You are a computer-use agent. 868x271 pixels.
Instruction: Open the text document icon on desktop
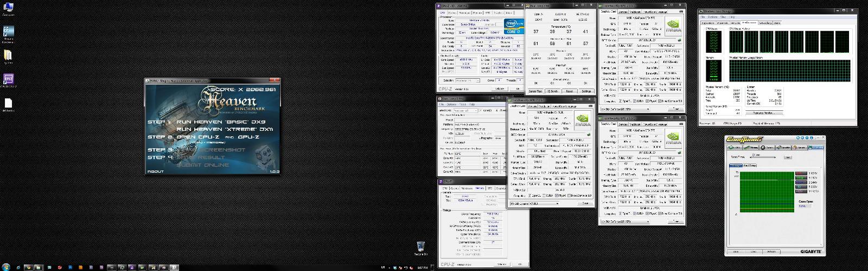click(x=8, y=104)
